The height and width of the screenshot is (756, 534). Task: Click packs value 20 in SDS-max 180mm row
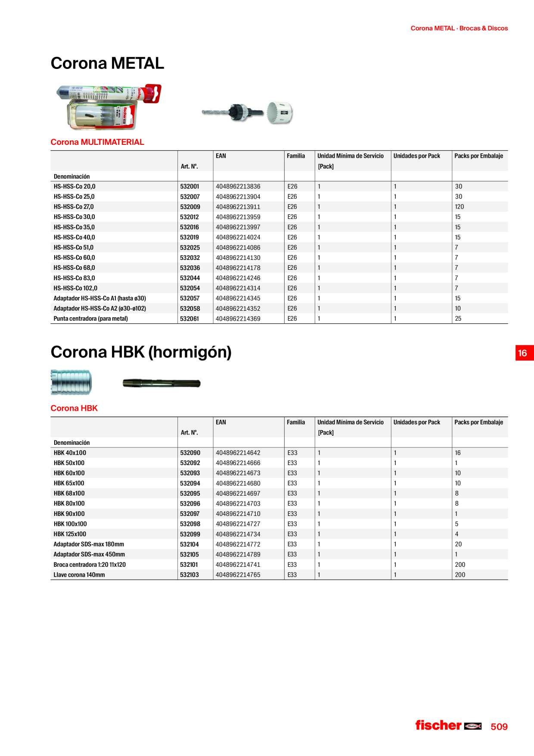coord(458,544)
